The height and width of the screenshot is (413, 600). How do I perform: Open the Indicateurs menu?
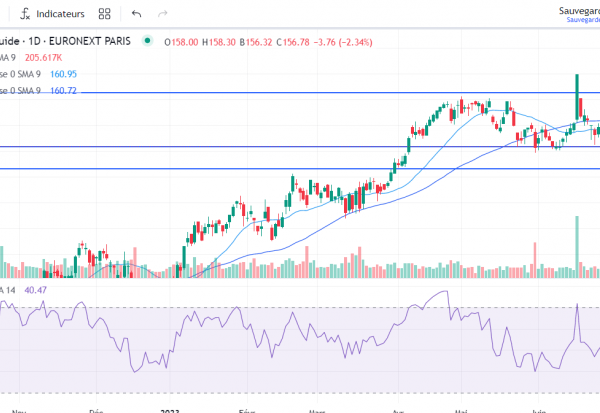(x=54, y=14)
